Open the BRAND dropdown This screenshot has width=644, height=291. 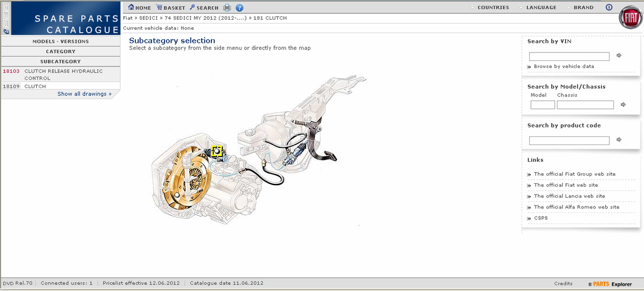580,8
